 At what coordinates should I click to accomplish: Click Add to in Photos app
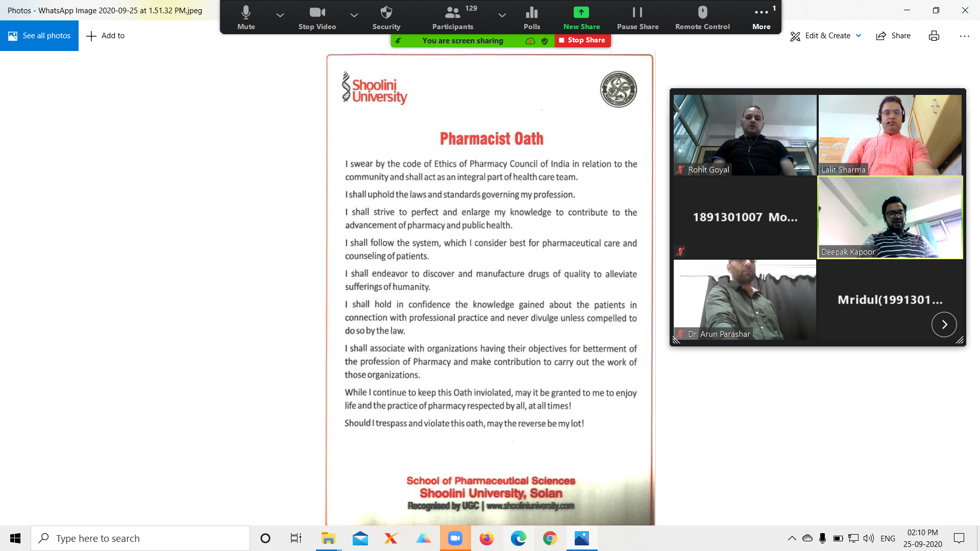click(106, 36)
